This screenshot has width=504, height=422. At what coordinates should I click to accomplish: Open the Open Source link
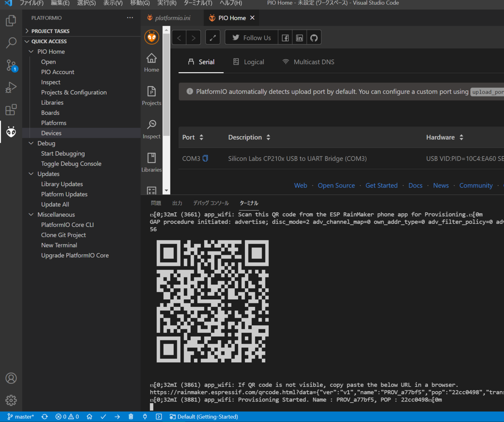(336, 185)
